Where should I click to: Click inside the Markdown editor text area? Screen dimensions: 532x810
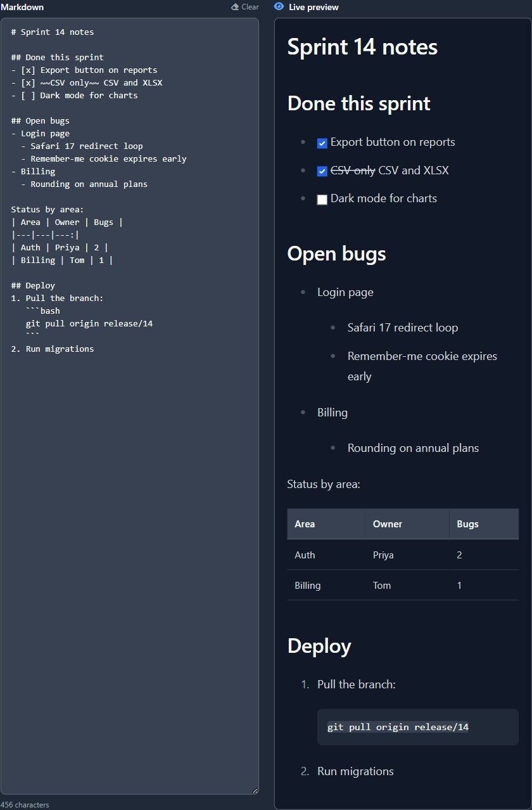click(x=129, y=406)
